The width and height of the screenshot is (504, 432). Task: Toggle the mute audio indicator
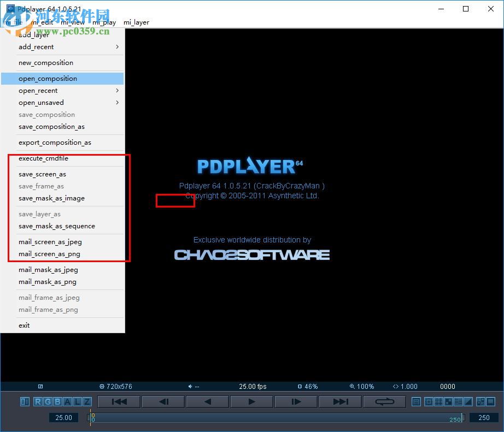189,386
